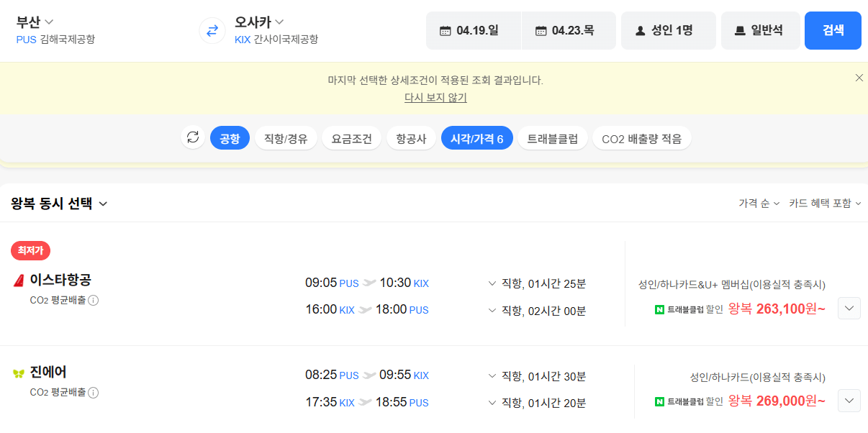Image resolution: width=868 pixels, height=433 pixels.
Task: Select the refresh filters icon
Action: coord(192,137)
